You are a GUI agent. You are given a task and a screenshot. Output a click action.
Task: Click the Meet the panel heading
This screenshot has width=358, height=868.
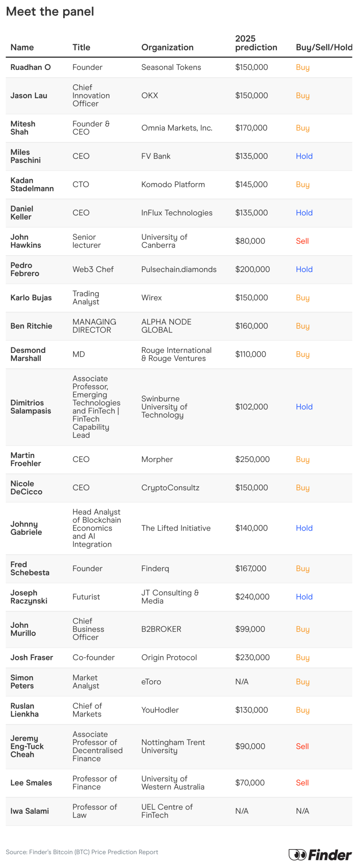50,12
